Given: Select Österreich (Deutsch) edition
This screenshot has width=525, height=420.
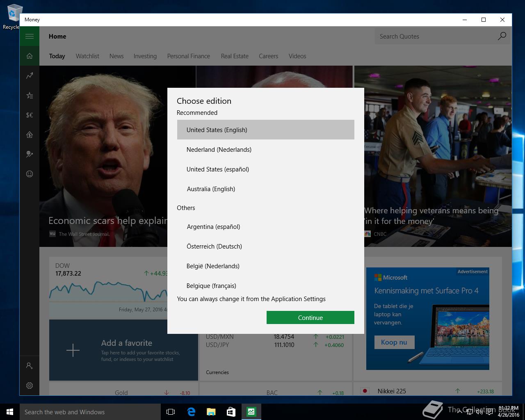Looking at the screenshot, I should [x=266, y=246].
